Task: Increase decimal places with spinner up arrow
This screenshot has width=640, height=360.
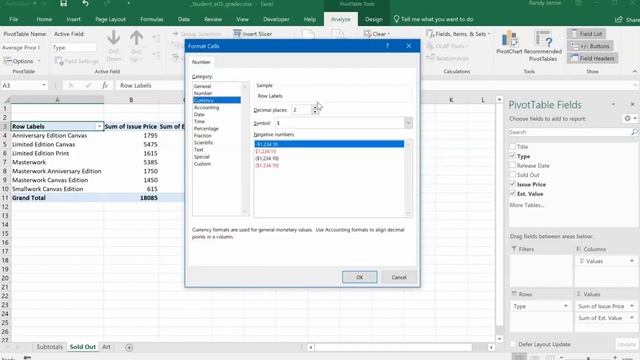Action: tap(315, 107)
